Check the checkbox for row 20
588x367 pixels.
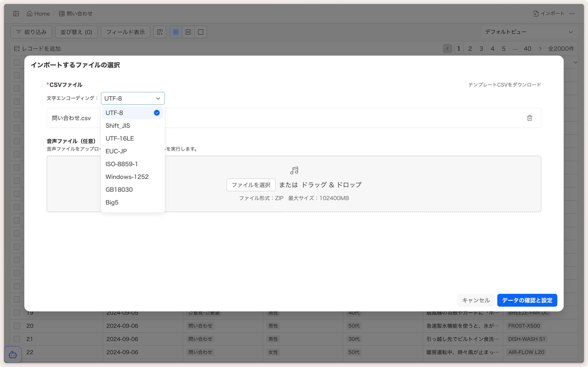click(17, 326)
